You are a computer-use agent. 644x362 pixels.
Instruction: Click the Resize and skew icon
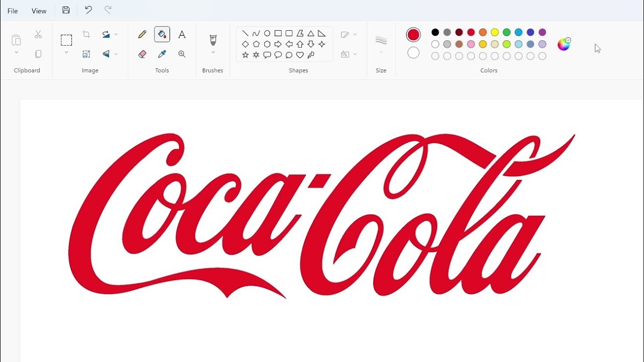pyautogui.click(x=87, y=54)
